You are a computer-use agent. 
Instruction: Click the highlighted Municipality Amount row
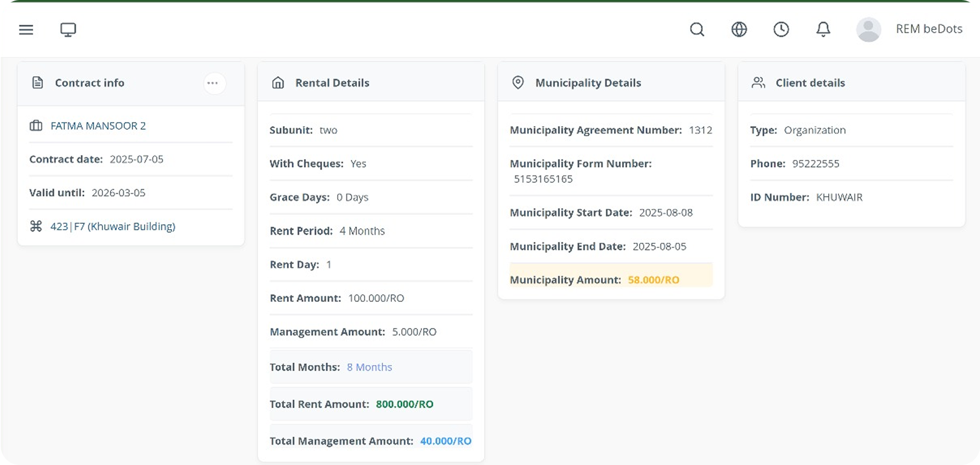pyautogui.click(x=611, y=279)
